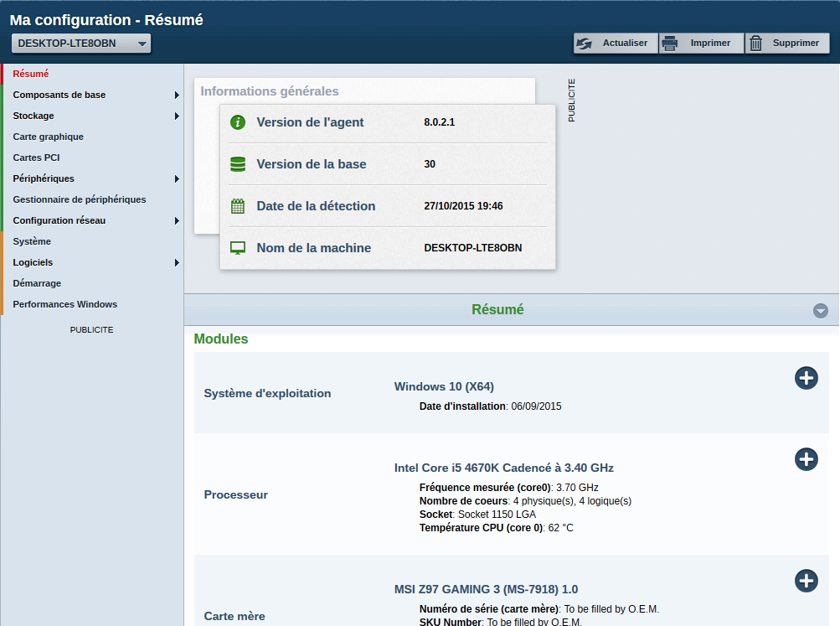Image resolution: width=840 pixels, height=626 pixels.
Task: Click the database icon beside Version de la base
Action: (x=238, y=164)
